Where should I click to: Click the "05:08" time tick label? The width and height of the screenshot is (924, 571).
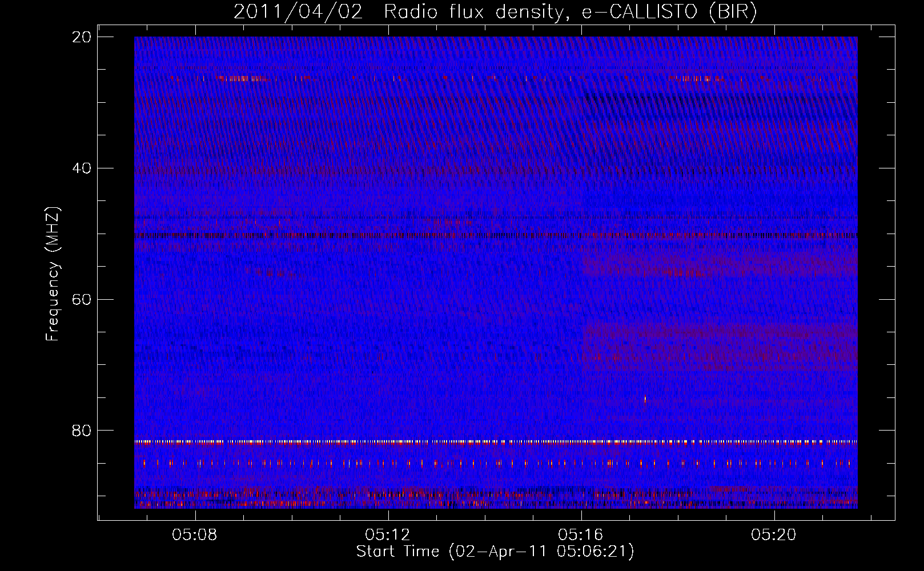(x=196, y=535)
